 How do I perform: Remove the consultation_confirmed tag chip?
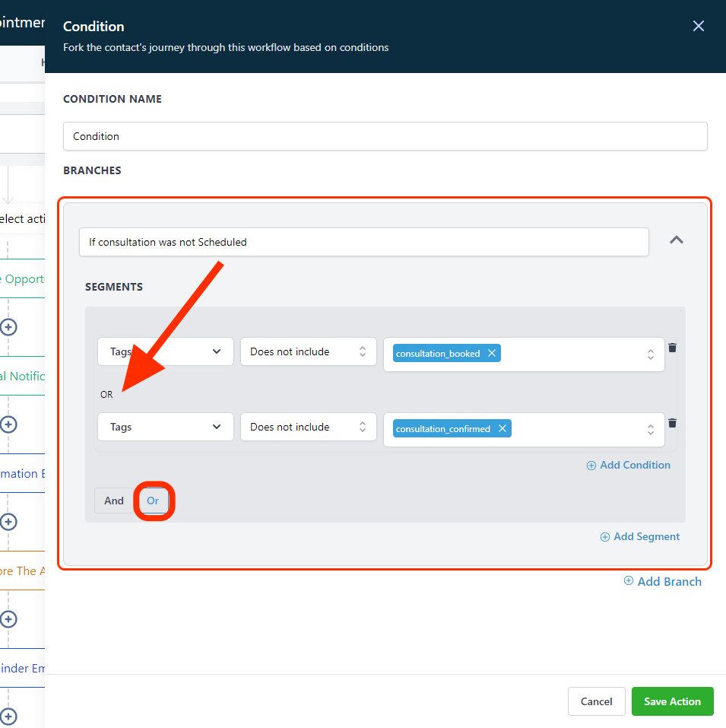[502, 428]
